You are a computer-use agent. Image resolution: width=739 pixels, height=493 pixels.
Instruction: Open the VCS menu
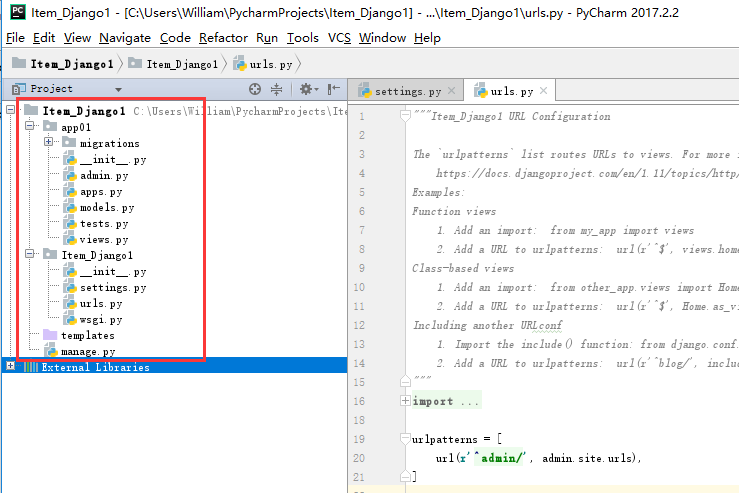(x=339, y=38)
